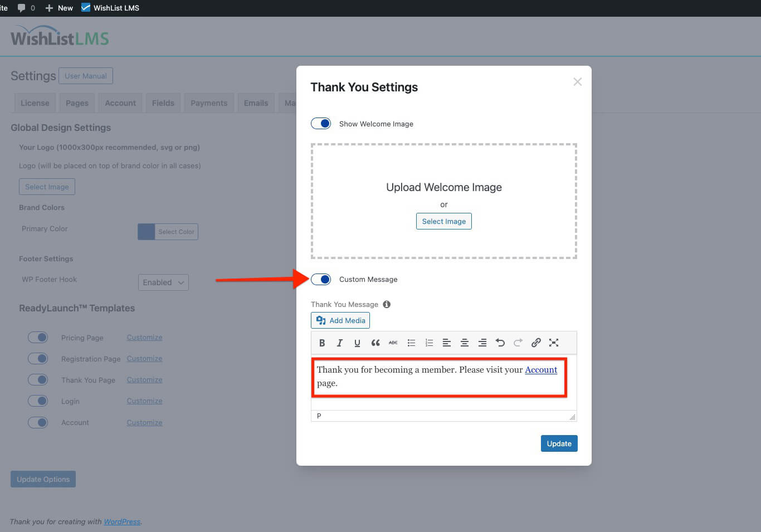
Task: Open the Customize link for the Login template
Action: (144, 401)
